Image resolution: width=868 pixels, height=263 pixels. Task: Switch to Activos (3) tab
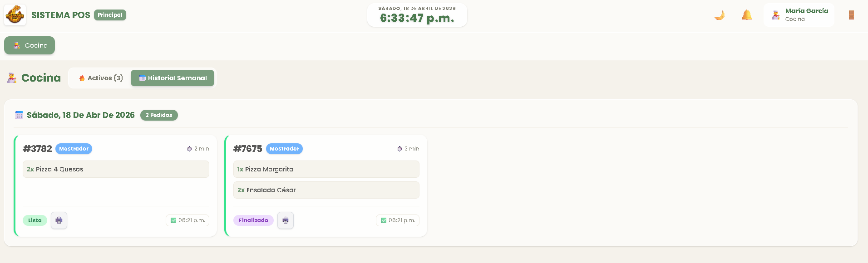pos(100,78)
